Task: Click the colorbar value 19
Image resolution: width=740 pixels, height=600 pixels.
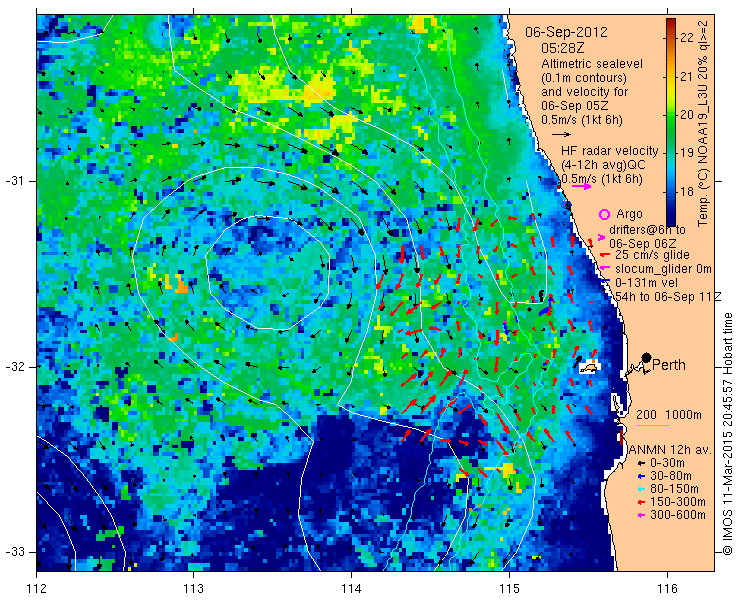Action: pyautogui.click(x=687, y=153)
